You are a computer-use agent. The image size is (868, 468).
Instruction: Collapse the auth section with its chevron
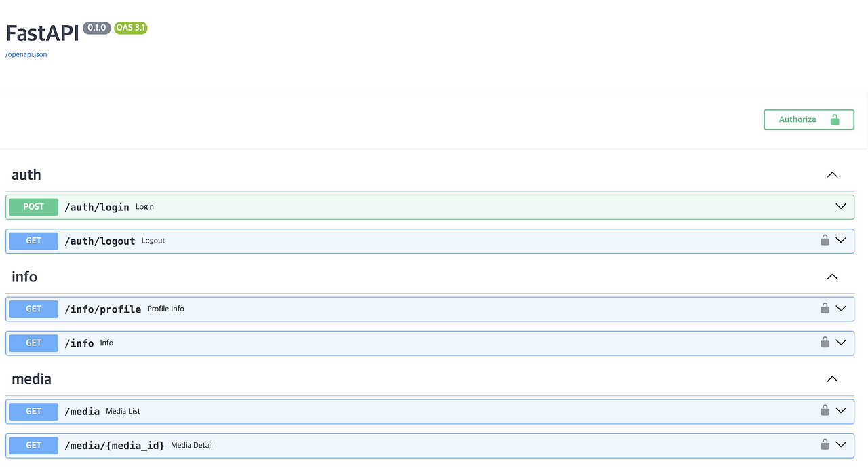click(x=833, y=174)
